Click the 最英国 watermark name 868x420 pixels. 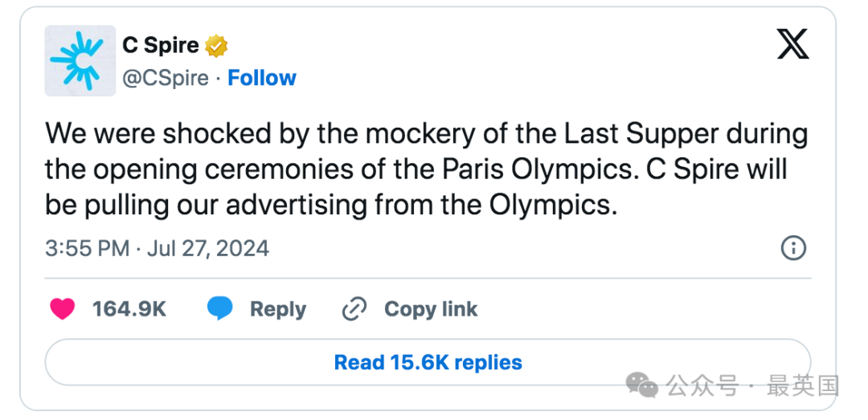[803, 385]
